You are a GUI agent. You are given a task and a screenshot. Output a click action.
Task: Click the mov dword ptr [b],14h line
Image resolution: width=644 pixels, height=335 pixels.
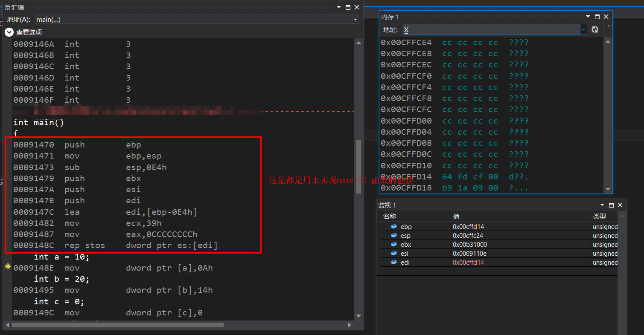coord(113,290)
